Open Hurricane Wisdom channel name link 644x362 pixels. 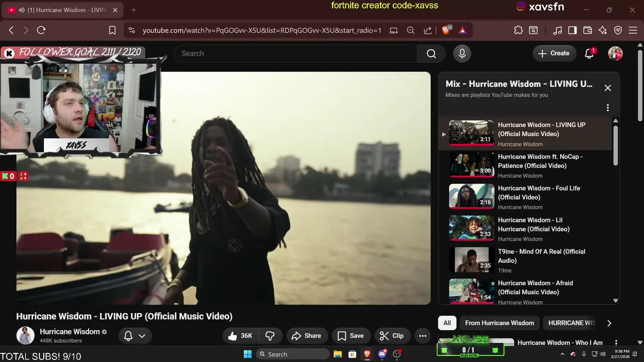70,331
